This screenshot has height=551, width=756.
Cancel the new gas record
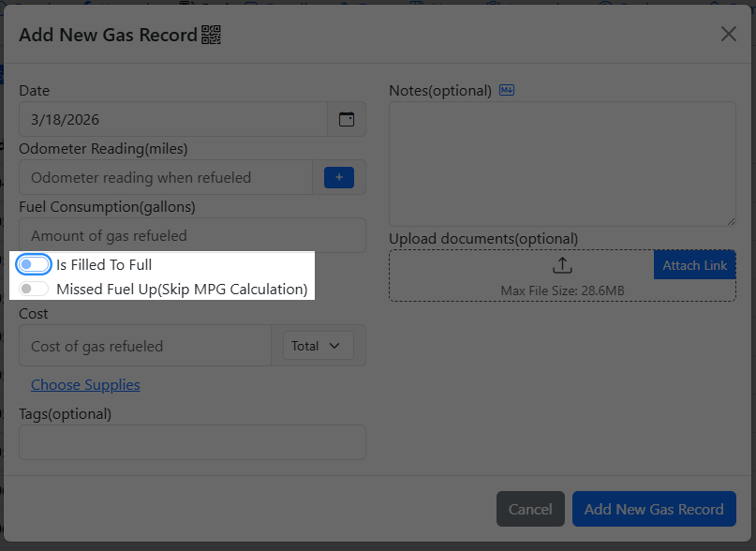point(530,510)
